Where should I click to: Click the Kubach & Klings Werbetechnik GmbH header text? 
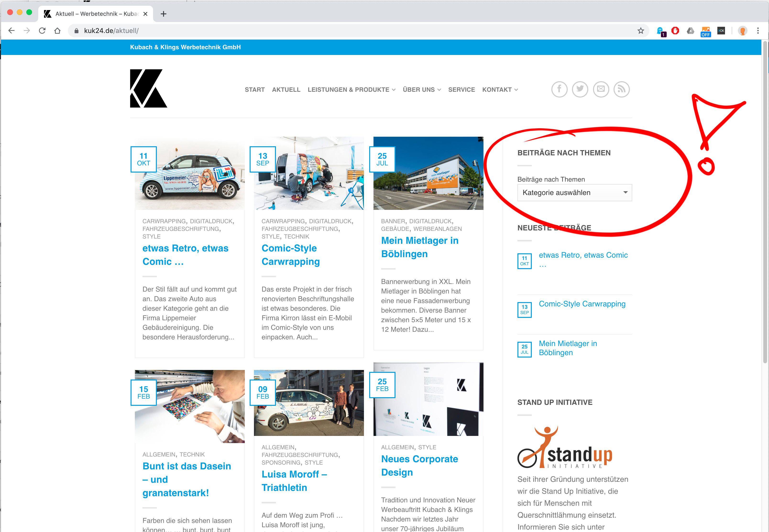click(185, 47)
